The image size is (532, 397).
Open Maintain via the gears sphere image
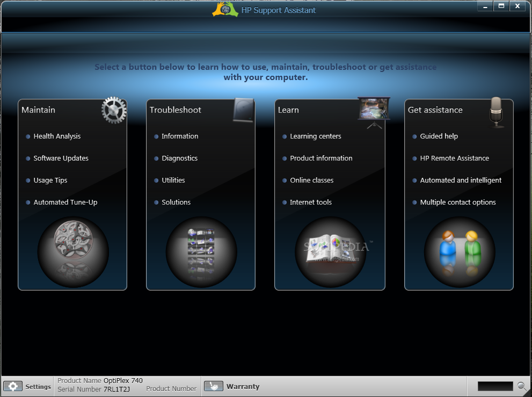(73, 251)
